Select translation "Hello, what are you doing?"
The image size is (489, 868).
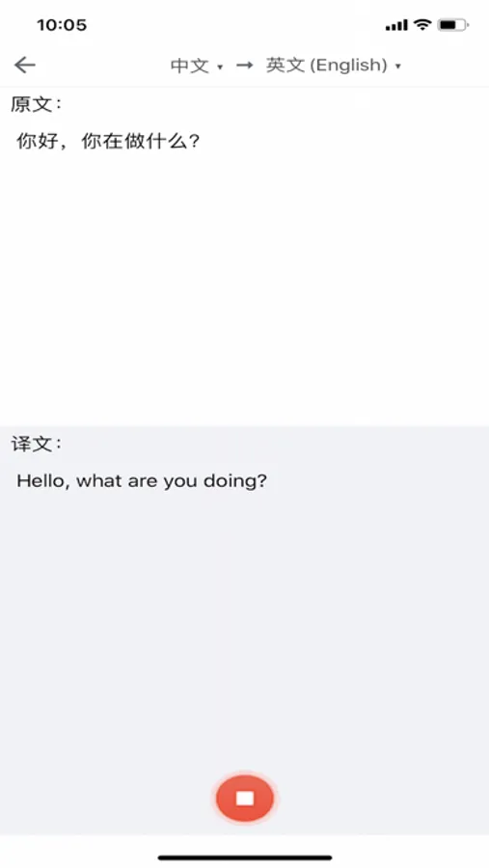click(142, 480)
